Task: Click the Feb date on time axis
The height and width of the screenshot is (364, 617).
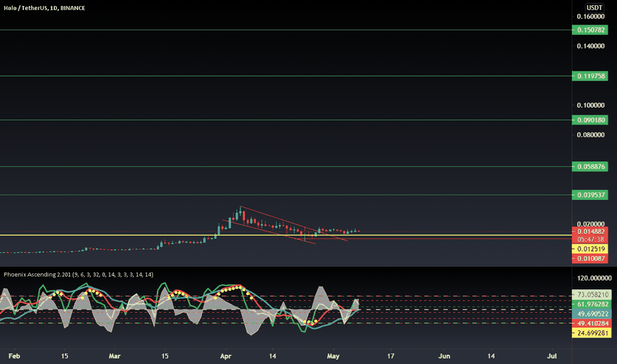Action: 14,356
